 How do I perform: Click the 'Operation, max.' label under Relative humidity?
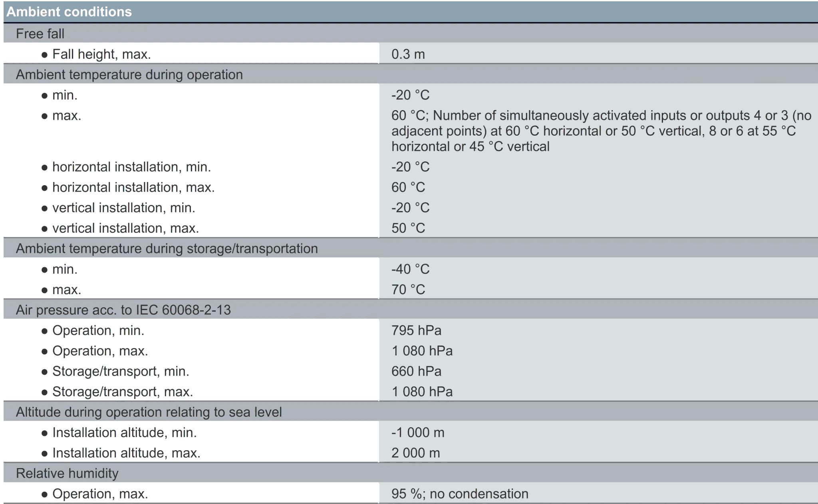click(100, 494)
